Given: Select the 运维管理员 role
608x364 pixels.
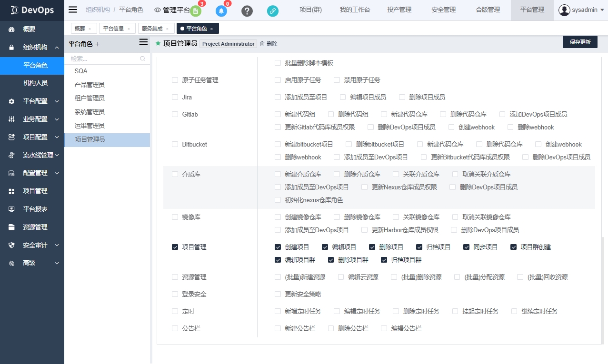Looking at the screenshot, I should coord(90,126).
